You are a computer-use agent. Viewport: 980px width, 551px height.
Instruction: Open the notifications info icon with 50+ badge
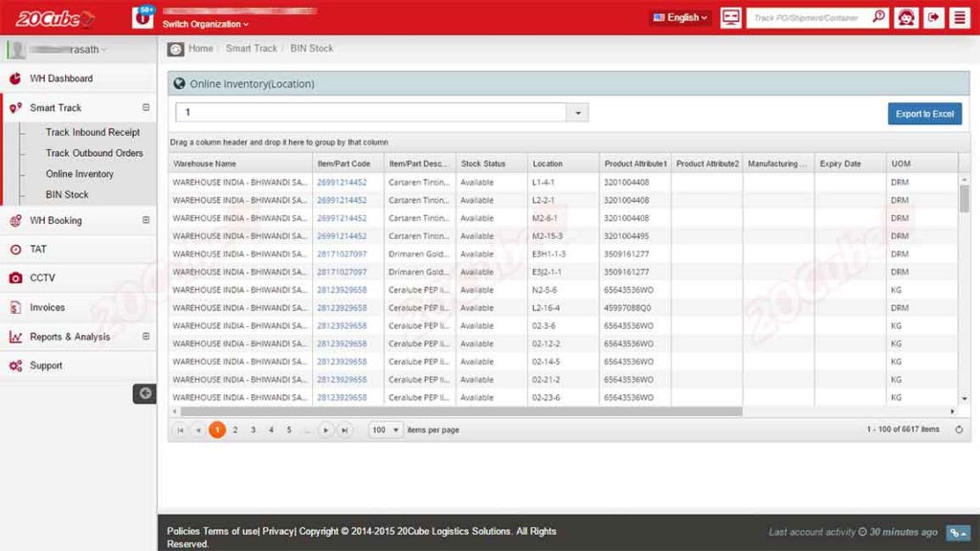pos(143,17)
